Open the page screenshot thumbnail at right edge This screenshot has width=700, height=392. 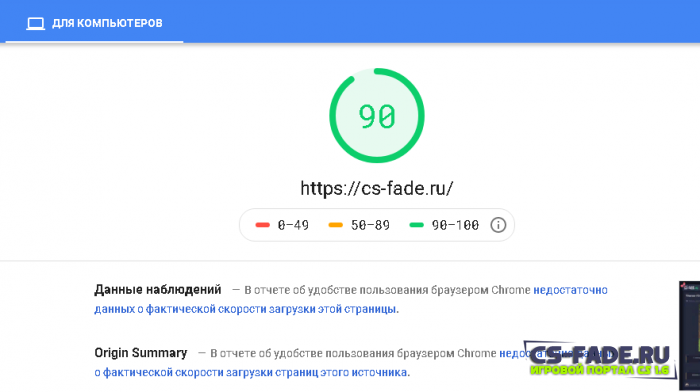pyautogui.click(x=689, y=336)
